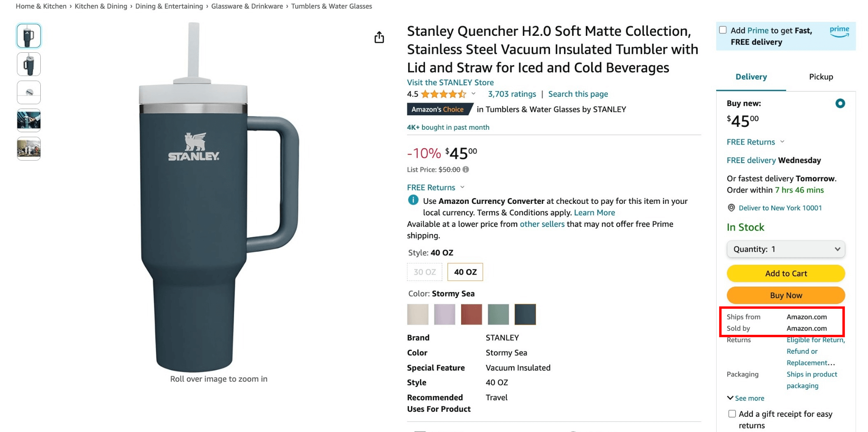The image size is (868, 432).
Task: Select the Buy new radio button
Action: (840, 103)
